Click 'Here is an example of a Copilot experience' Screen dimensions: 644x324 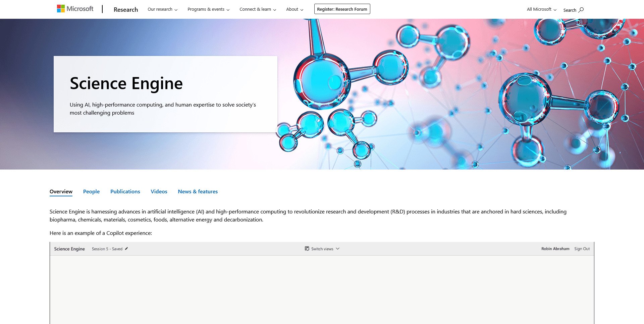(x=101, y=233)
